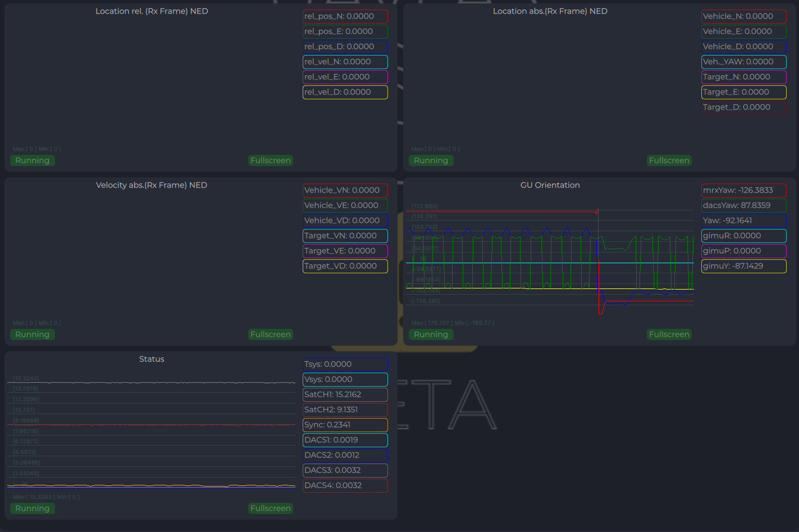Viewport: 799px width, 532px height.
Task: Click the DACS3 legend entry
Action: point(345,470)
